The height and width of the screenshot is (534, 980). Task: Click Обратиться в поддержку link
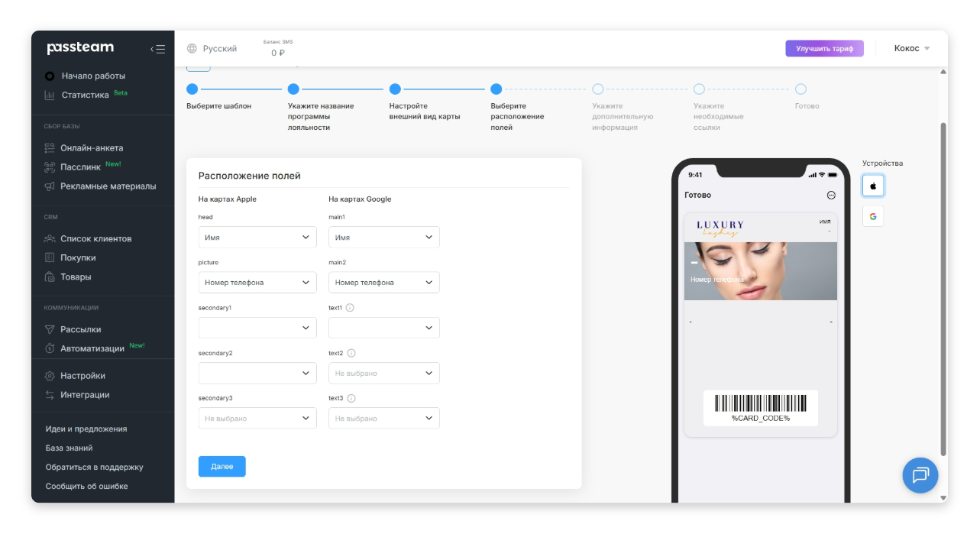tap(95, 468)
